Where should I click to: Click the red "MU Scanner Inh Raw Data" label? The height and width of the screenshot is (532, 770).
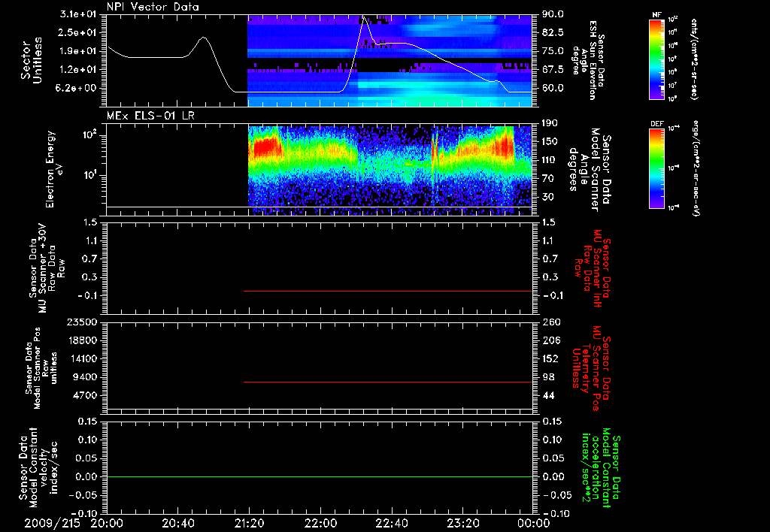(x=591, y=268)
